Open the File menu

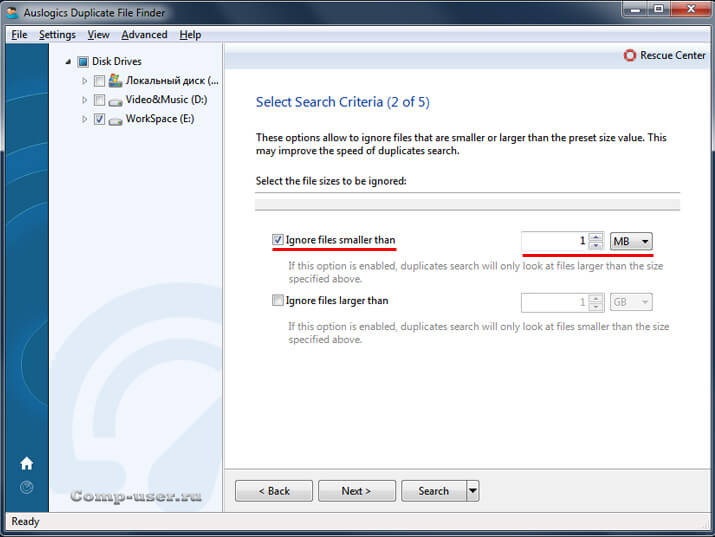19,35
